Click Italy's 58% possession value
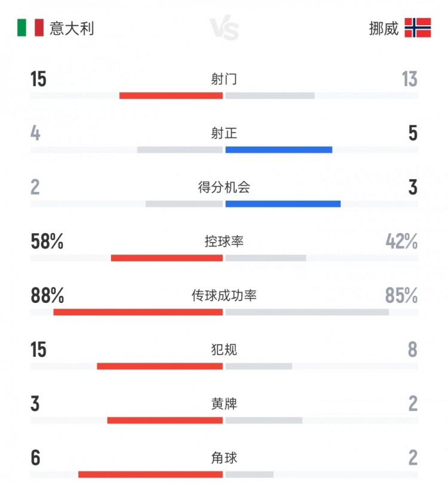 coord(47,241)
